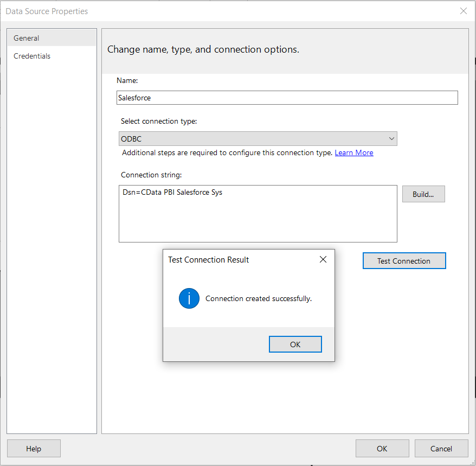Switch to the Credentials page
The width and height of the screenshot is (476, 466).
tap(32, 56)
